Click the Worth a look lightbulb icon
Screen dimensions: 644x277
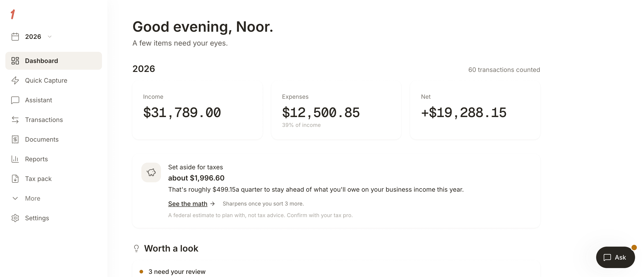[136, 248]
